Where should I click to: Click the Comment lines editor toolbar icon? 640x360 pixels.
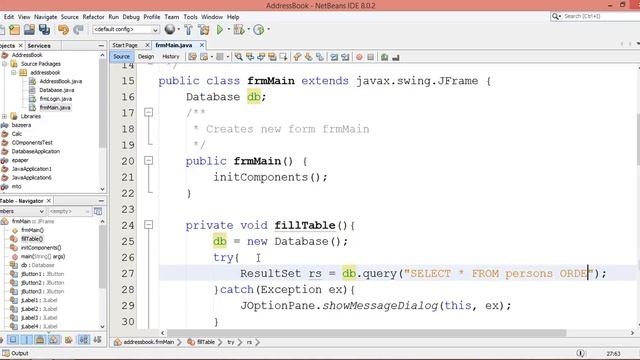(384, 57)
